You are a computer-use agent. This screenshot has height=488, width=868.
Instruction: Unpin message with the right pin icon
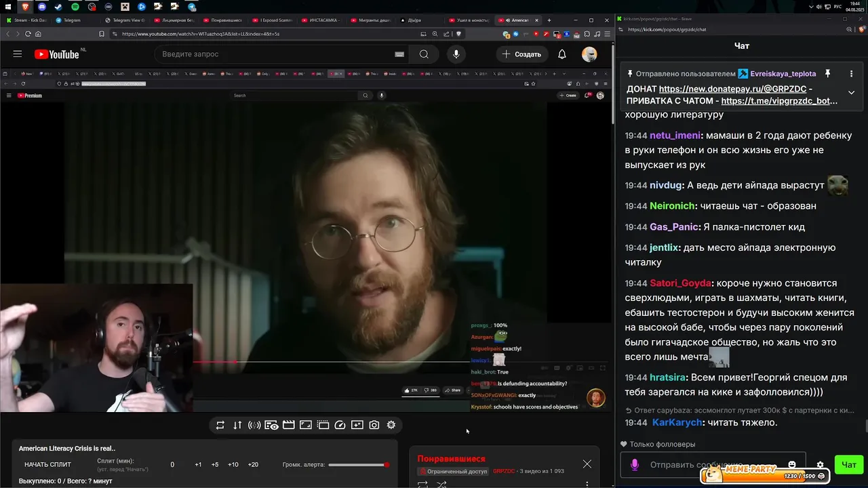coord(827,73)
